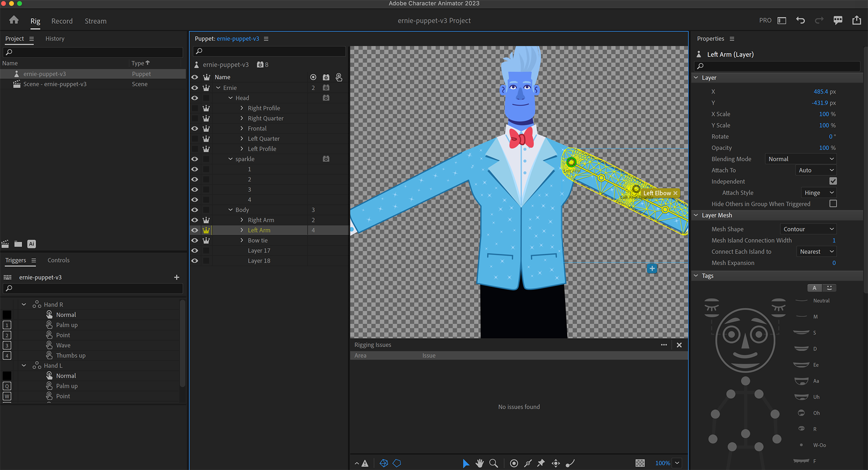Switch Tags view to face icon
Viewport: 868px width, 470px height.
point(829,288)
